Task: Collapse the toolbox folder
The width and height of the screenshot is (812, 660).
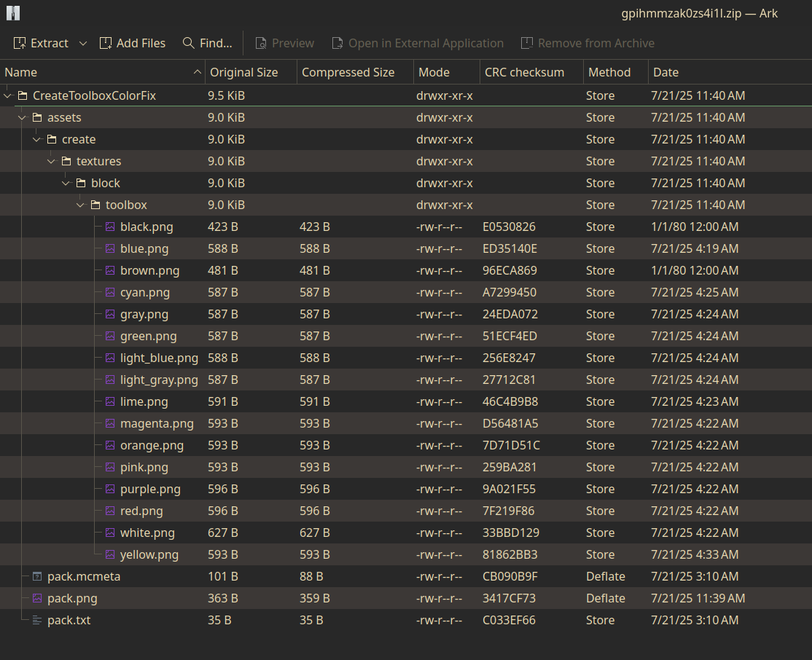Action: (x=80, y=205)
